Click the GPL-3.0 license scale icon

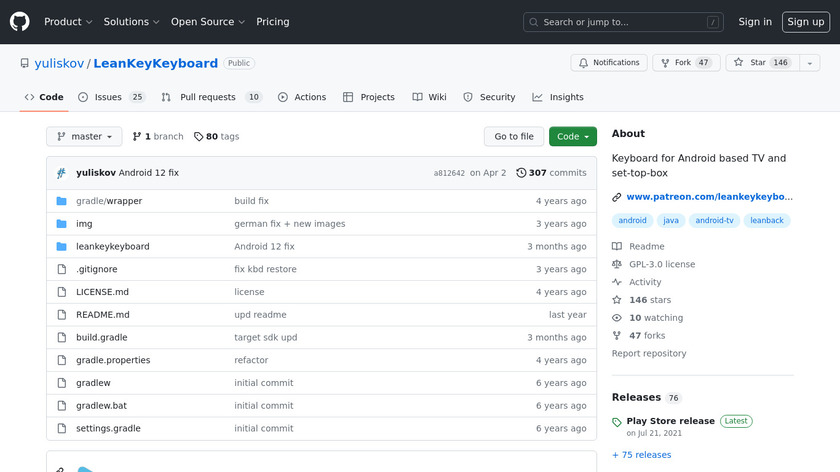tap(617, 265)
